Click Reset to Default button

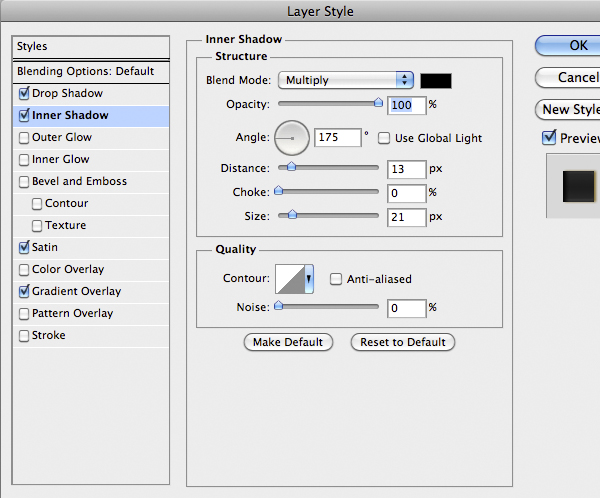(403, 342)
